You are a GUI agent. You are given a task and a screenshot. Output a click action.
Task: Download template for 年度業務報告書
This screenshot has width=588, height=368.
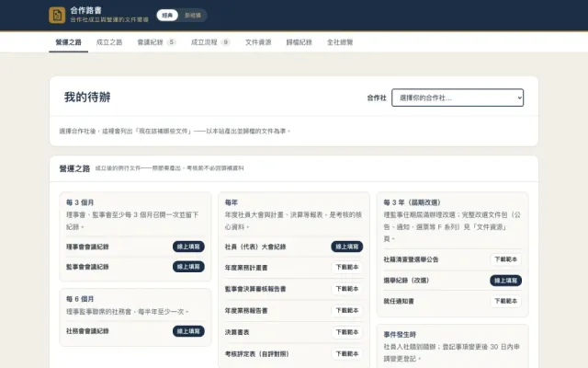click(x=347, y=311)
